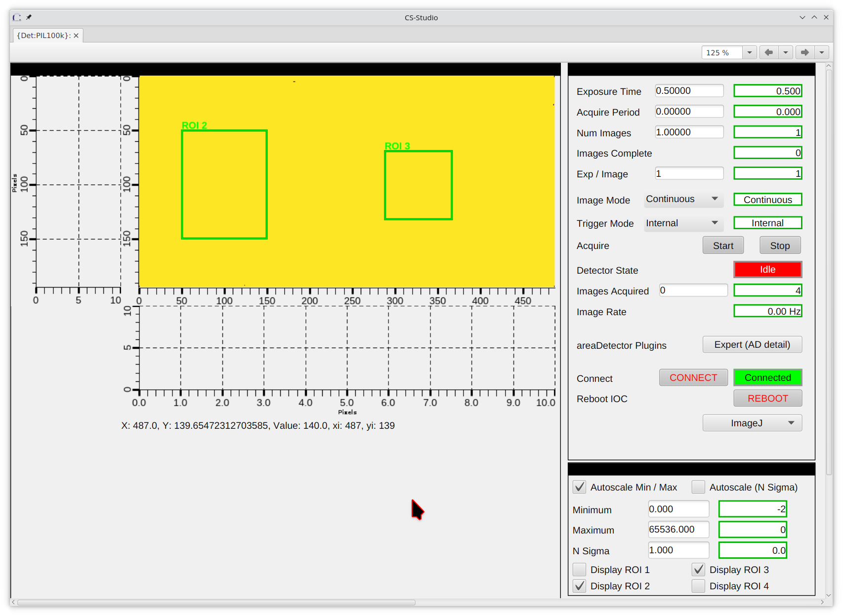Click the Internal trigger readback indicator
The height and width of the screenshot is (616, 843).
point(767,223)
